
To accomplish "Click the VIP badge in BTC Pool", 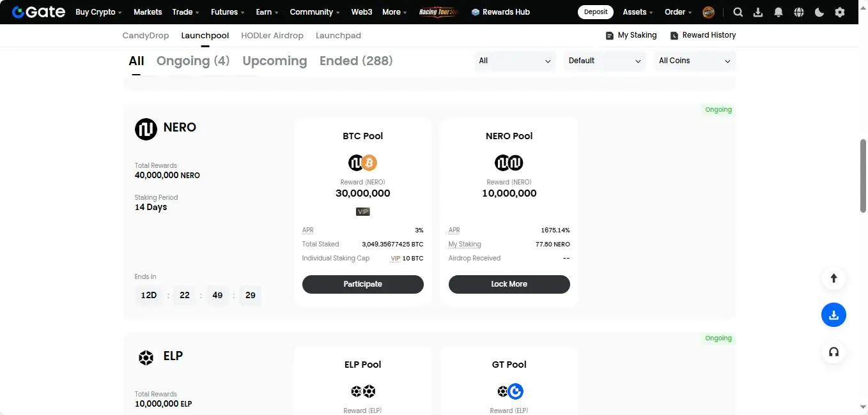I will click(363, 211).
